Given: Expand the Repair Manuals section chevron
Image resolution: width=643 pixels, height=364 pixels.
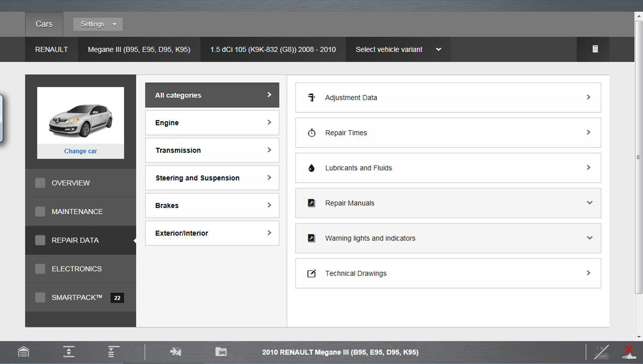Looking at the screenshot, I should [x=589, y=203].
